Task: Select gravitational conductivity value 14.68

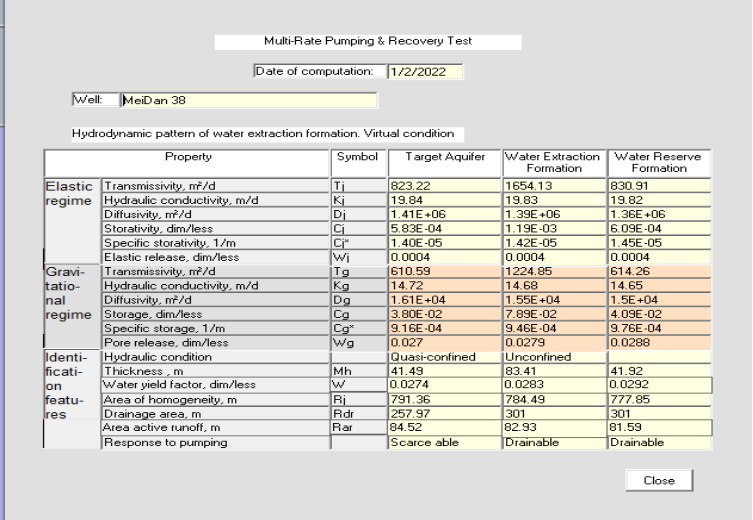Action: [x=554, y=285]
